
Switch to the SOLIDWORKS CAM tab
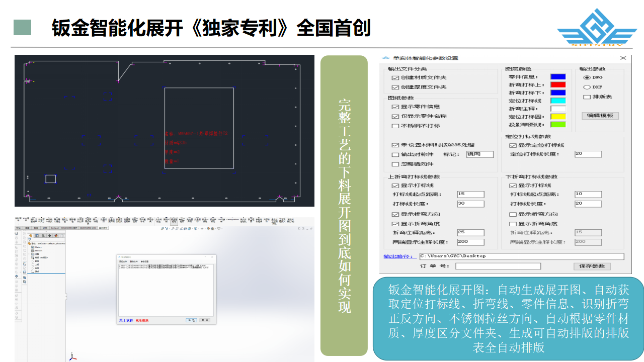(x=89, y=228)
